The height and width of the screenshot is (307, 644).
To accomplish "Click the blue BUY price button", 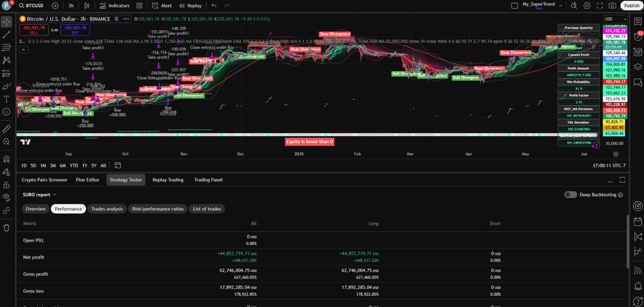I will point(75,30).
